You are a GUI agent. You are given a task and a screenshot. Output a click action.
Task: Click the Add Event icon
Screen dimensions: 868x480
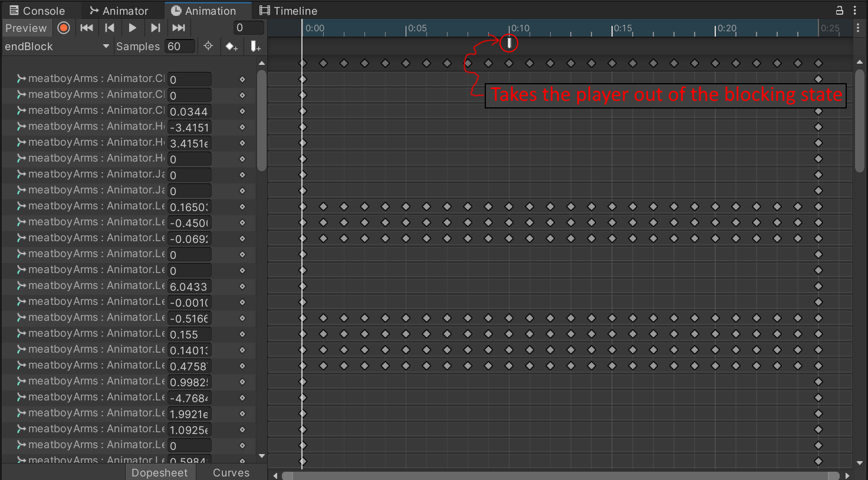(x=255, y=46)
